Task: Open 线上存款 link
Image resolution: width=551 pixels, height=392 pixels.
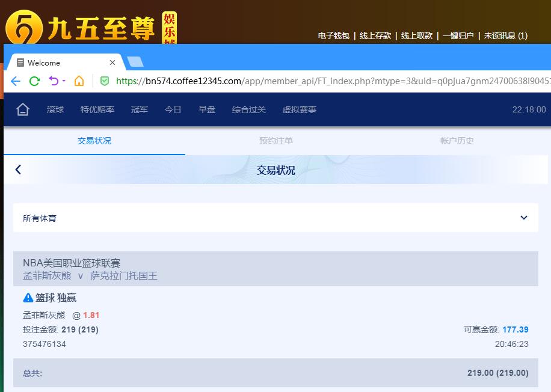Action: (x=375, y=35)
